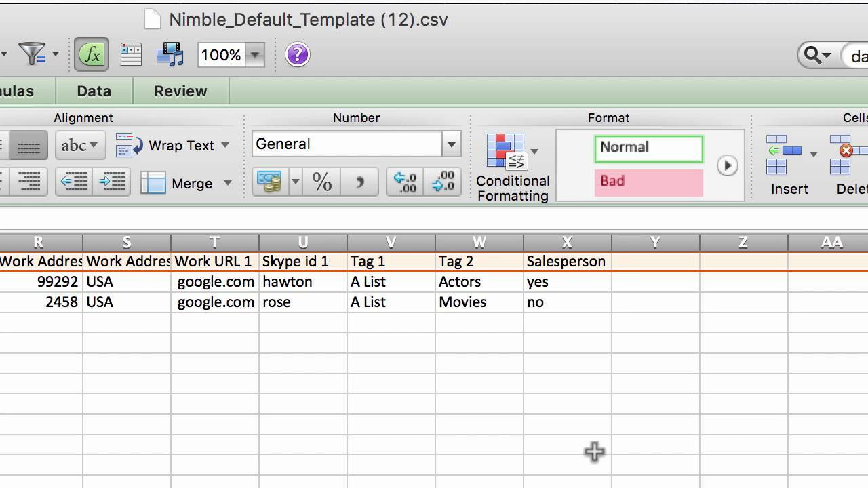This screenshot has width=868, height=488.
Task: Switch to the Data ribbon tab
Action: (x=93, y=90)
